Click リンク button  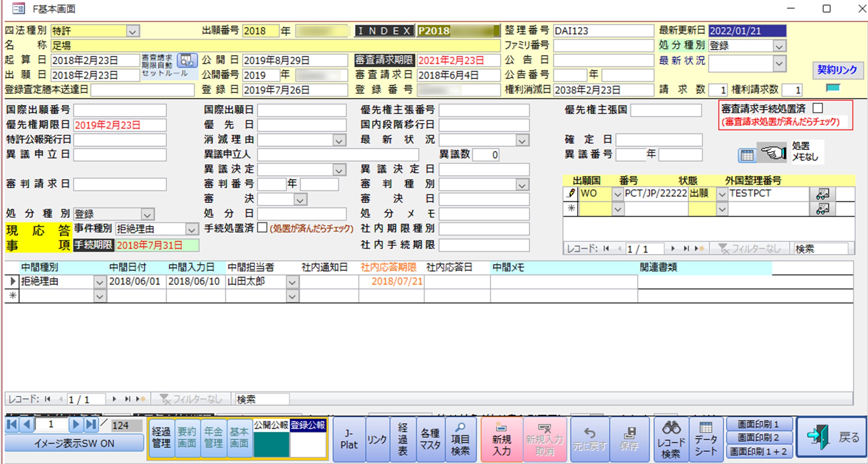[377, 440]
